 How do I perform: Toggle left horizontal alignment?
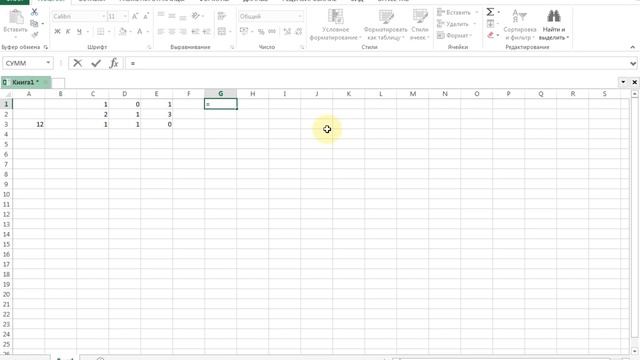tap(161, 31)
